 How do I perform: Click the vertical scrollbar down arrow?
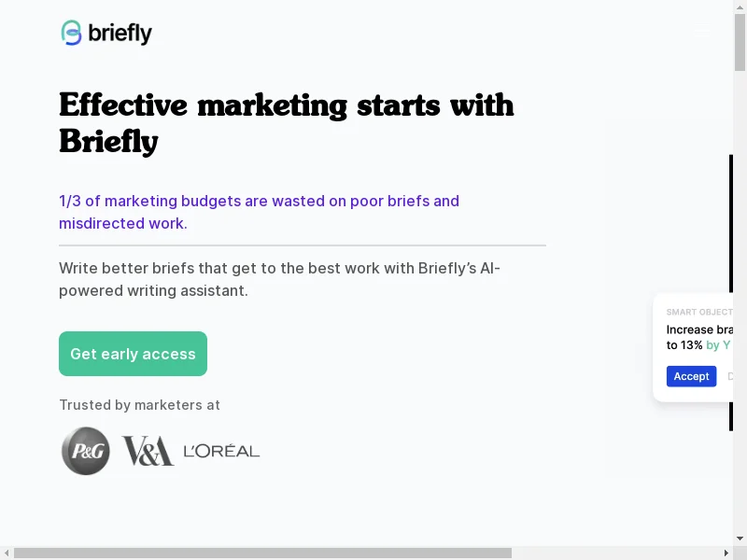tap(740, 539)
